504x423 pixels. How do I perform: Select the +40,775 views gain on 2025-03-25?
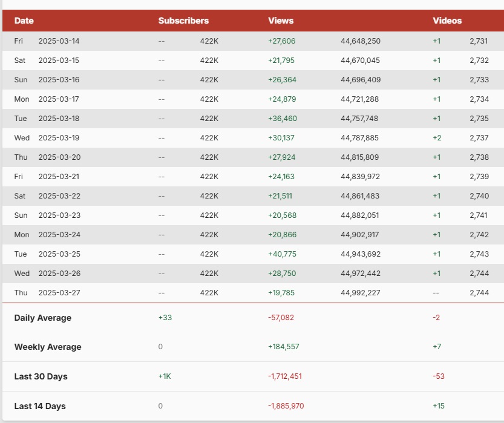click(x=283, y=254)
